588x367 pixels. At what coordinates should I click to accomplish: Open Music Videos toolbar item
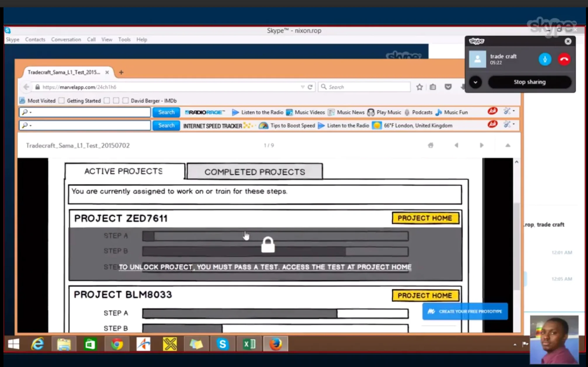pos(305,112)
